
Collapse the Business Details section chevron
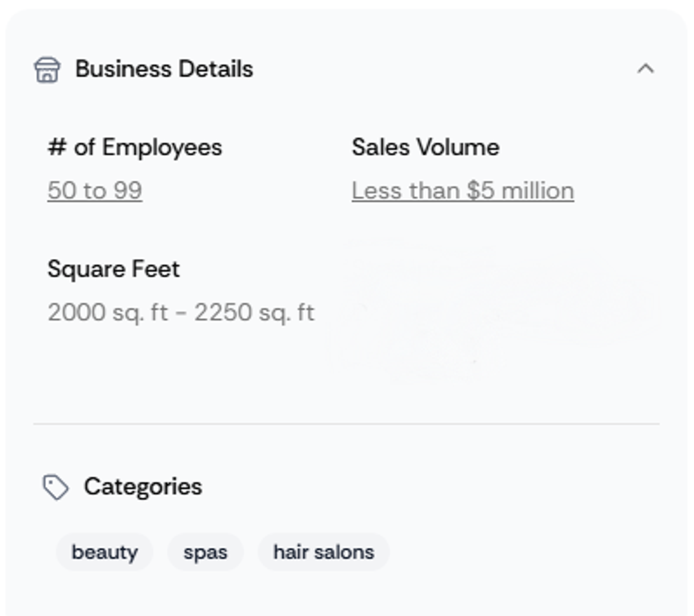pyautogui.click(x=645, y=69)
